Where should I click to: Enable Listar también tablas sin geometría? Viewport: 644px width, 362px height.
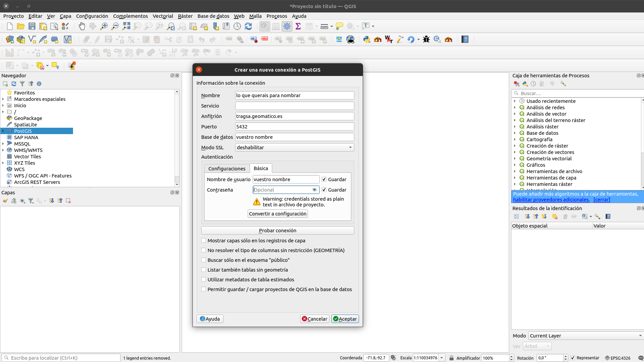204,270
